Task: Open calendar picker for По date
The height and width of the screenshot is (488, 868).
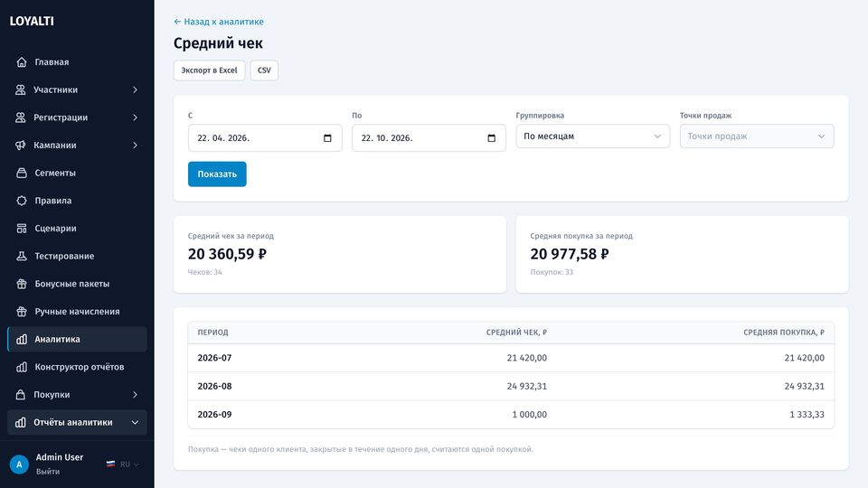Action: 491,137
